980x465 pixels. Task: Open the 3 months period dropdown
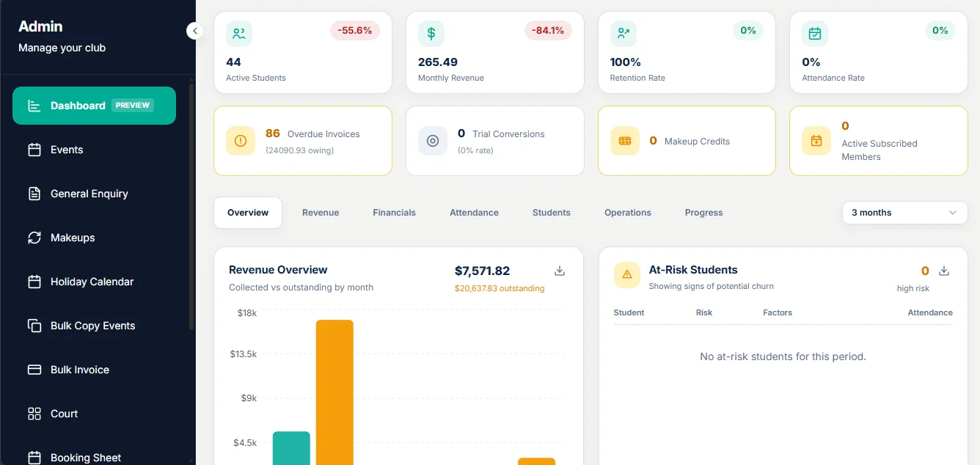(x=904, y=213)
